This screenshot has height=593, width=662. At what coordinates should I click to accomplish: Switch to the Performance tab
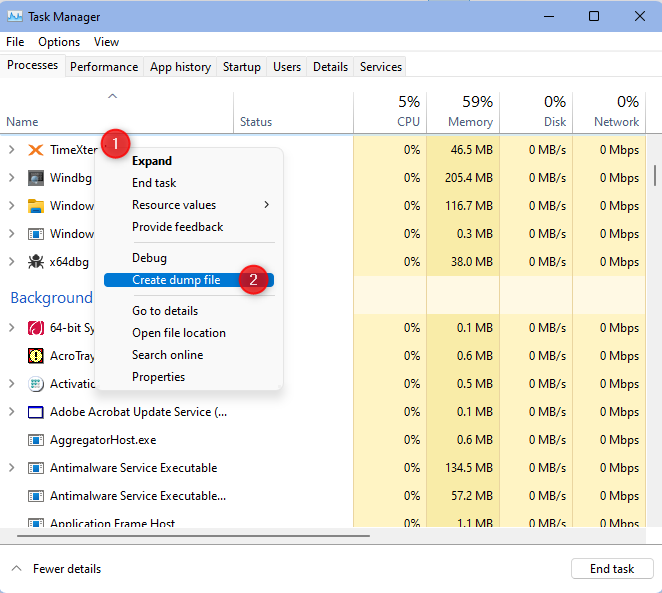pyautogui.click(x=104, y=67)
